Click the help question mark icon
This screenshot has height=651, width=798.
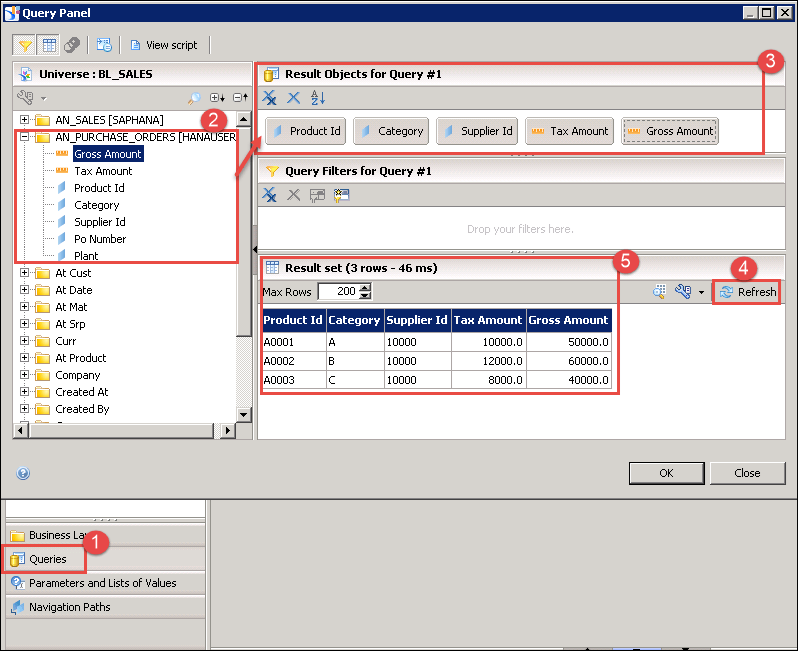pos(23,474)
